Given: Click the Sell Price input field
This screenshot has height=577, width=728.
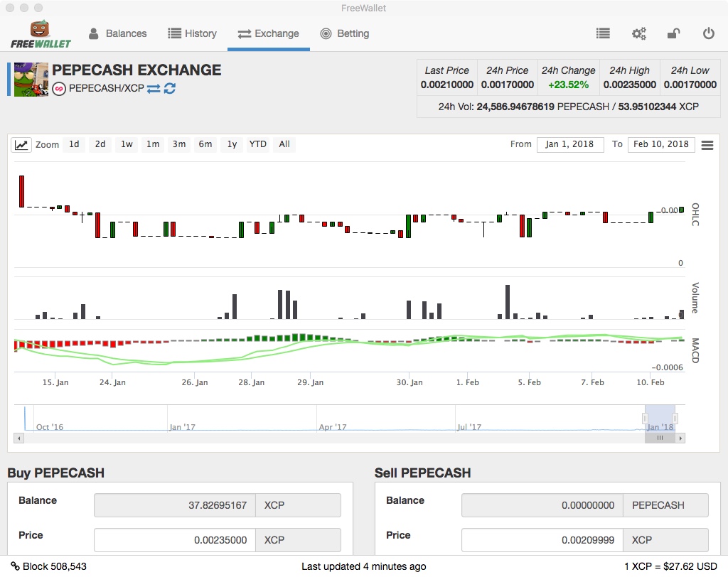Looking at the screenshot, I should coord(542,540).
